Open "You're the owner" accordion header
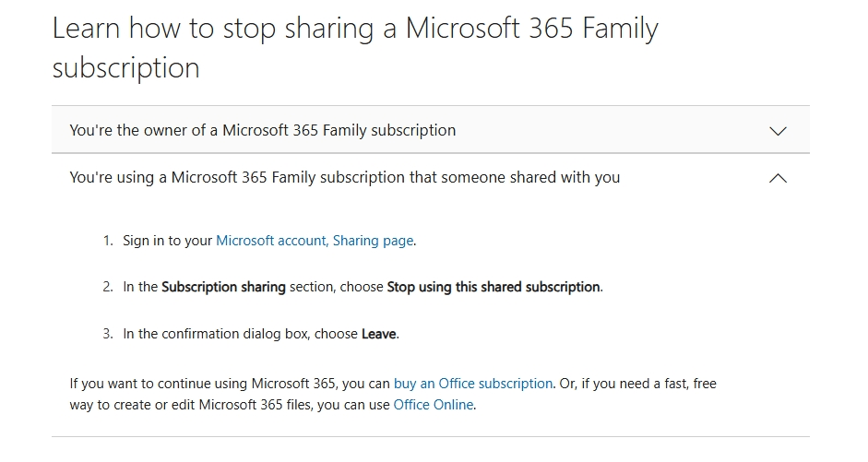The image size is (868, 462). (263, 130)
